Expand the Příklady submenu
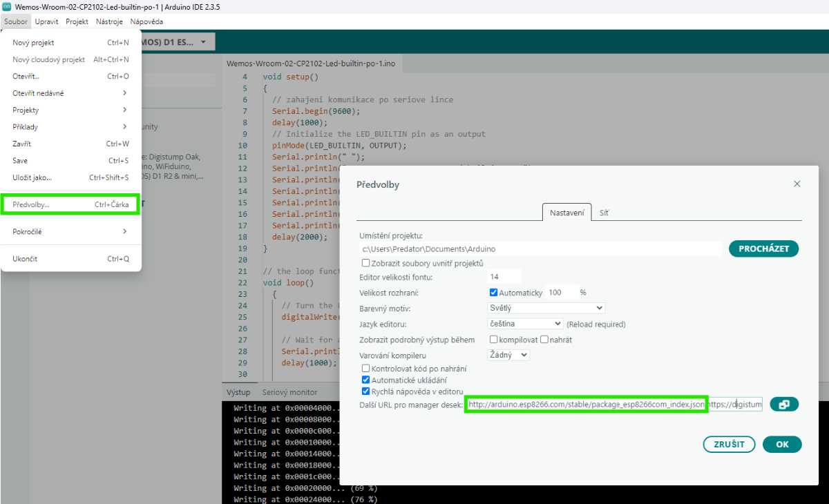 point(71,127)
